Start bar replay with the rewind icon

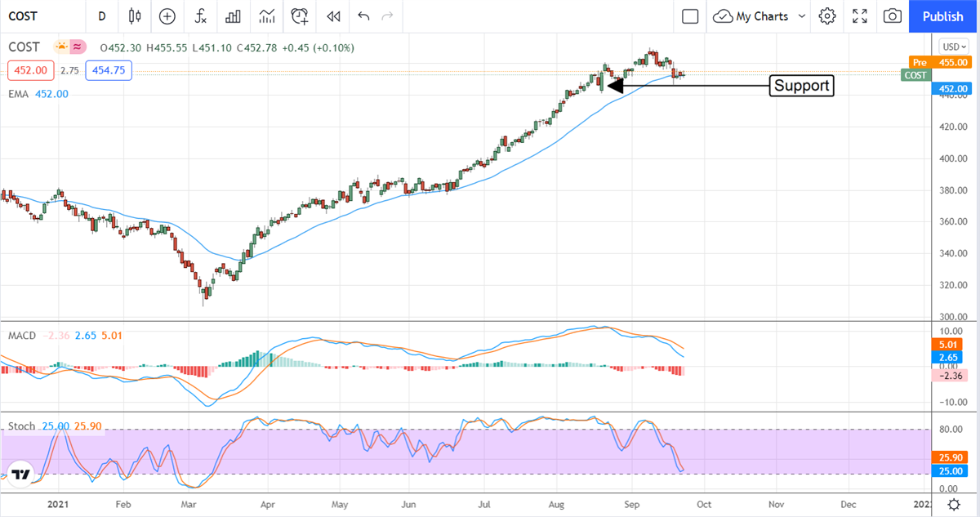[332, 16]
